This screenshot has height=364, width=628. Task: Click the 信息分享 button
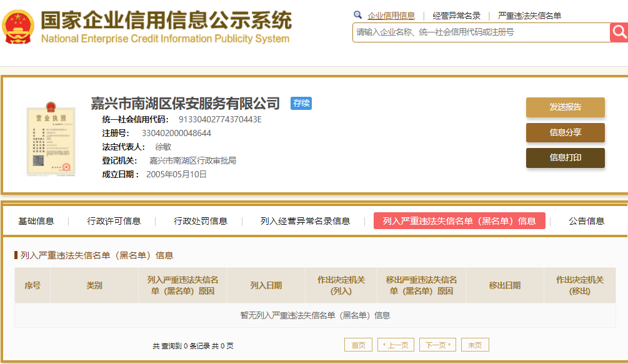tap(565, 132)
